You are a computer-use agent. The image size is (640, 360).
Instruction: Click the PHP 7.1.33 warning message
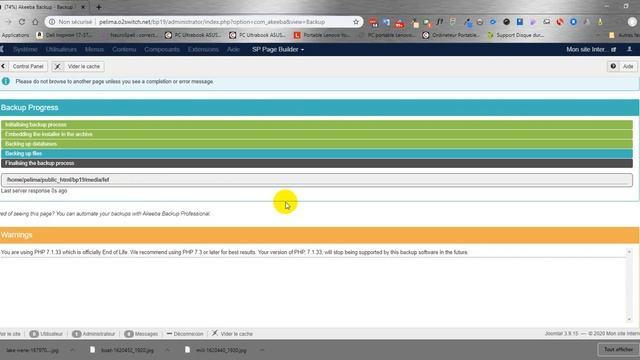click(234, 252)
